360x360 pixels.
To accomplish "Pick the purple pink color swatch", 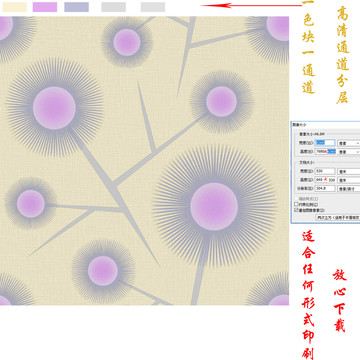I will (x=45, y=7).
